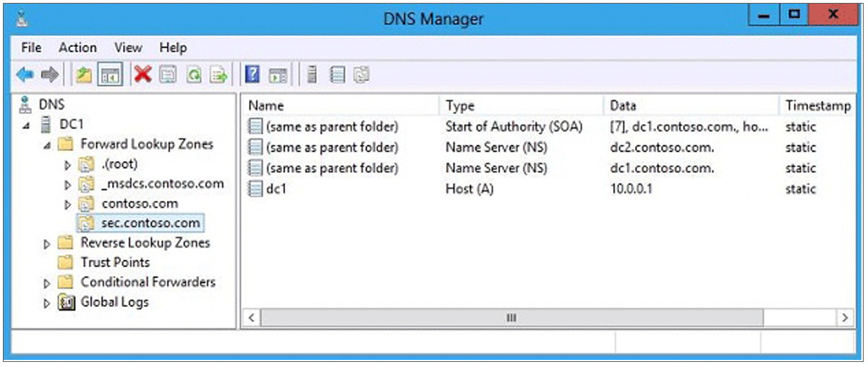Click the red Delete X icon
The width and height of the screenshot is (868, 367).
[x=142, y=74]
